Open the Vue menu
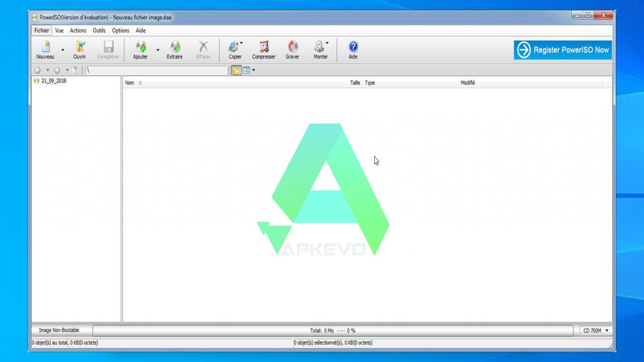This screenshot has width=644, height=362. tap(59, 30)
